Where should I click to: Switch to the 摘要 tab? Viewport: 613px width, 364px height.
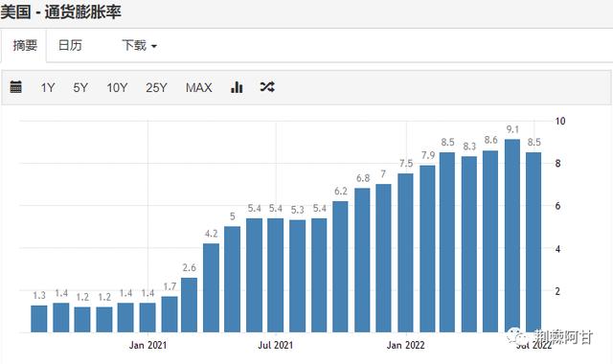[25, 45]
